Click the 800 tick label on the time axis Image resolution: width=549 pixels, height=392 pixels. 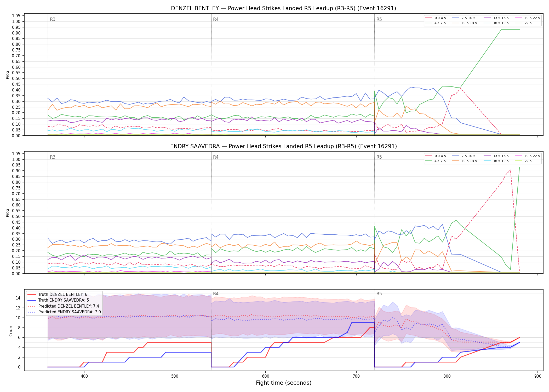point(447,376)
